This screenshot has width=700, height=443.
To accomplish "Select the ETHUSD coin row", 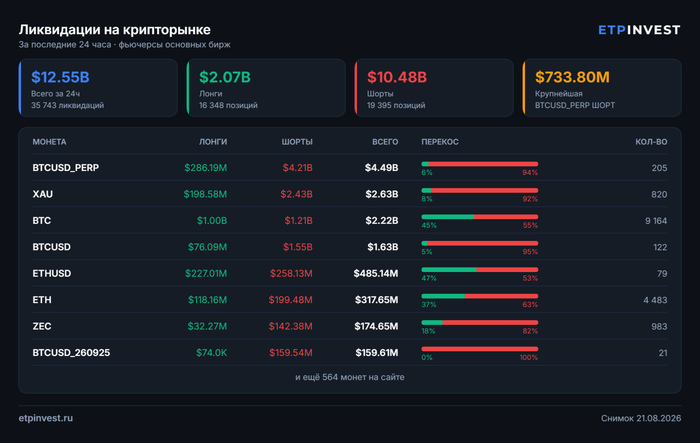I will (350, 273).
